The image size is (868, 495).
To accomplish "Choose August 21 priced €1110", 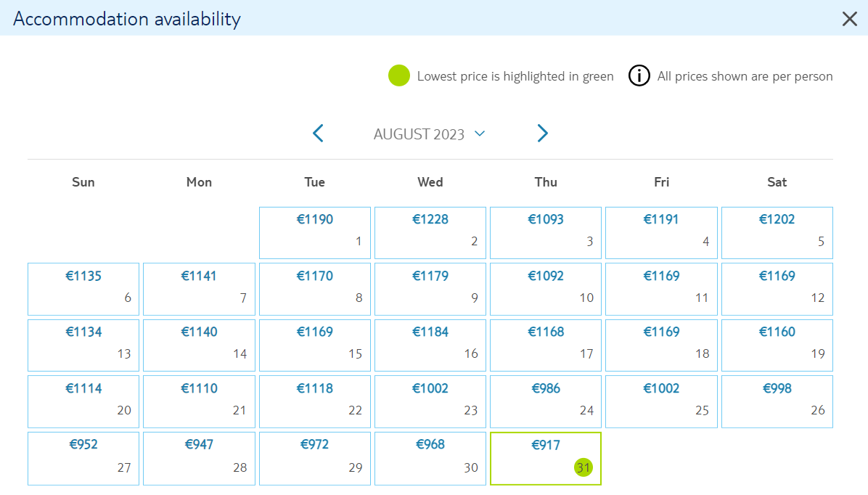I will point(199,401).
